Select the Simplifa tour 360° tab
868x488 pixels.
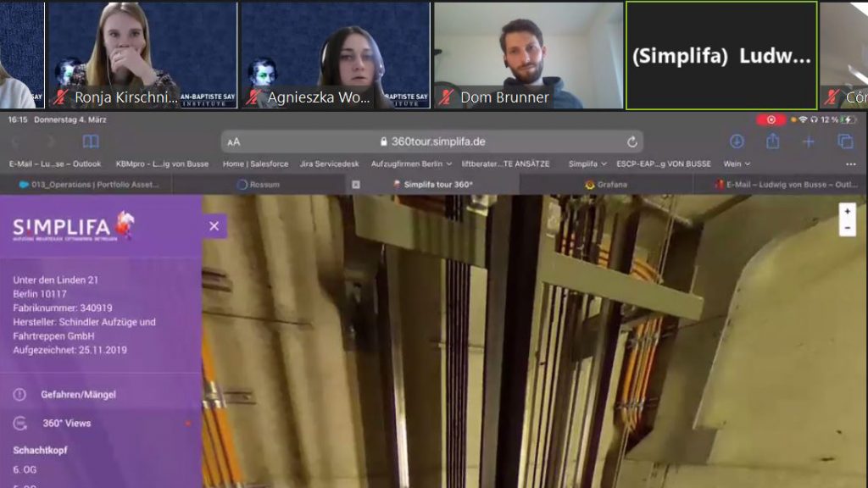pos(433,185)
